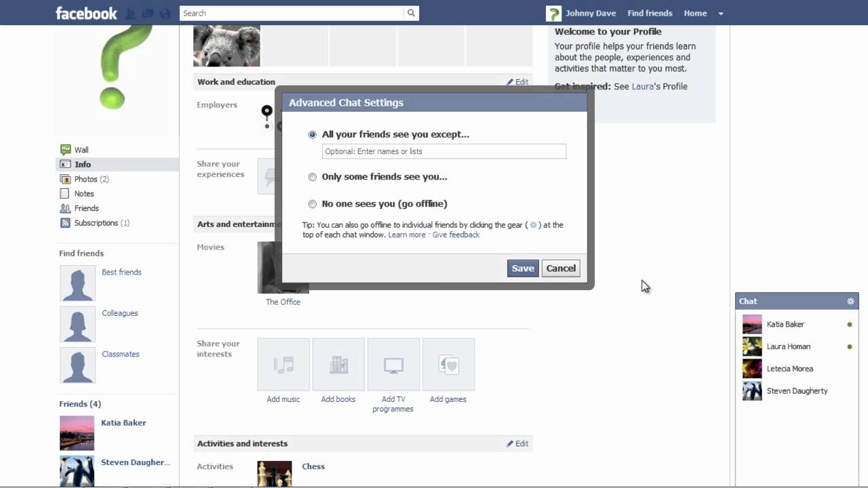This screenshot has width=868, height=488.
Task: Click Katia Baker chat avatar
Action: coord(752,325)
